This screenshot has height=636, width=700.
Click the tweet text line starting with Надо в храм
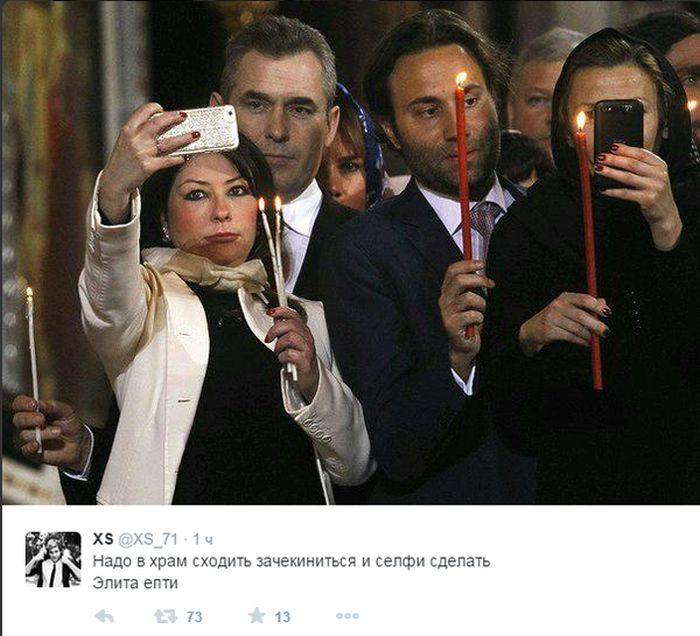(292, 561)
